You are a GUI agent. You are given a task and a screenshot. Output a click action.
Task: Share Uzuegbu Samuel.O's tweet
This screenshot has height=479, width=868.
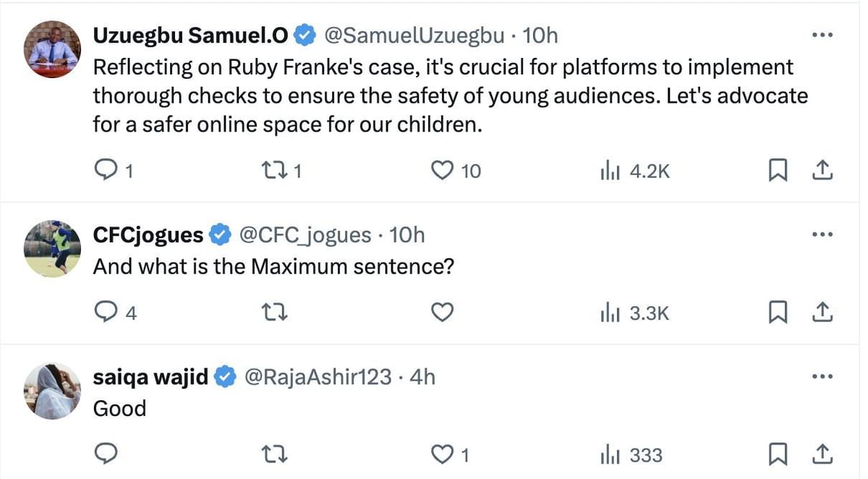[x=822, y=171]
